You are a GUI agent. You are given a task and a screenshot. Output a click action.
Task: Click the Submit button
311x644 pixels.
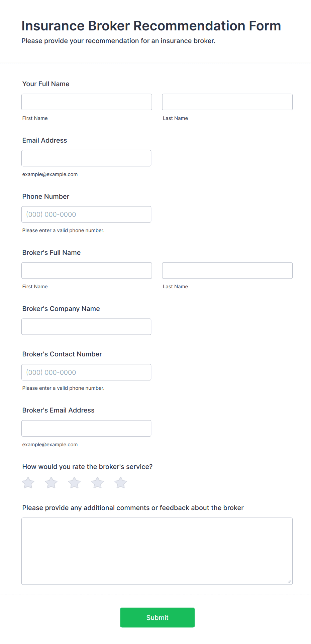click(x=158, y=617)
